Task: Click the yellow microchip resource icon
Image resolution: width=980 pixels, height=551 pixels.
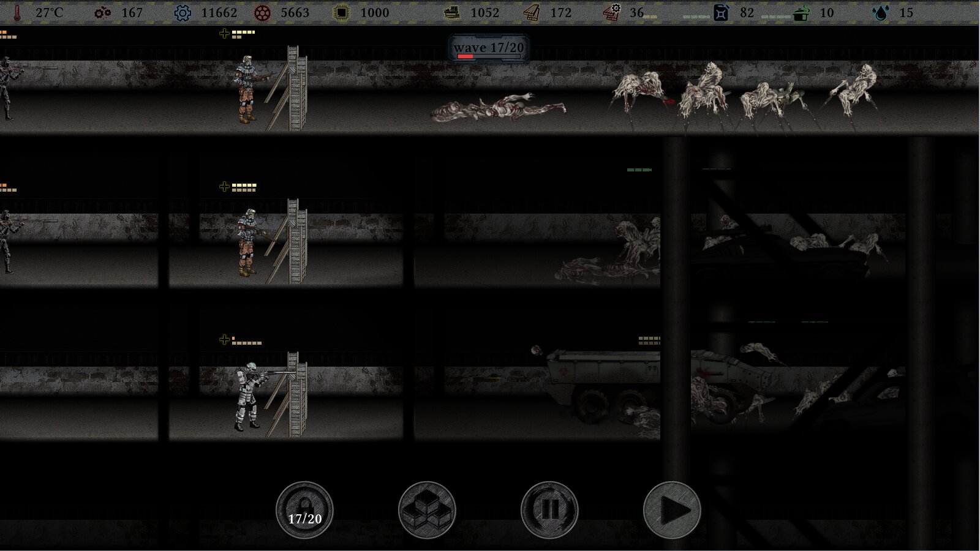Action: click(x=341, y=13)
